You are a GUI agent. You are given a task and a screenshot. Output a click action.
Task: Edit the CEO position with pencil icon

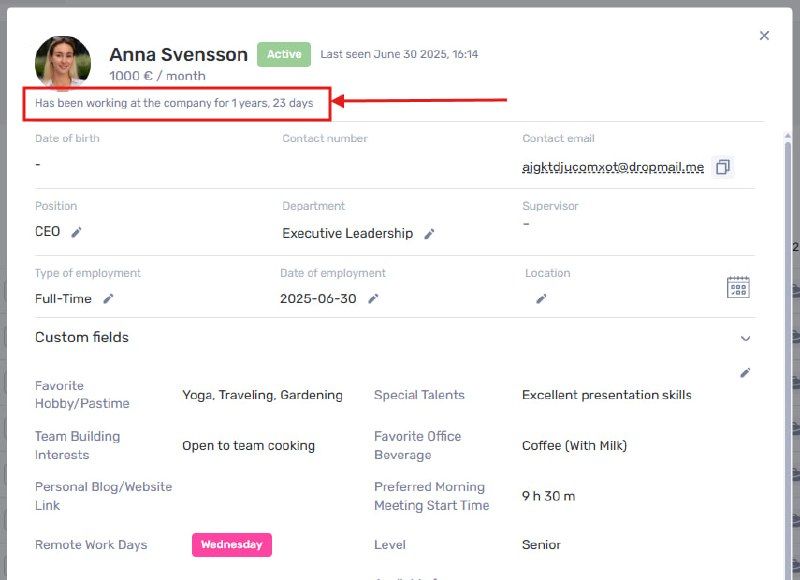point(76,233)
